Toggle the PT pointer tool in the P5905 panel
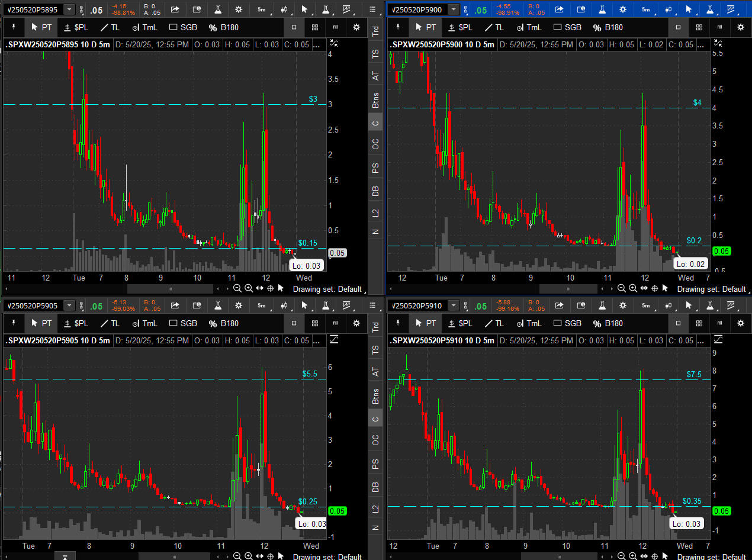The height and width of the screenshot is (560, 752). coord(41,323)
